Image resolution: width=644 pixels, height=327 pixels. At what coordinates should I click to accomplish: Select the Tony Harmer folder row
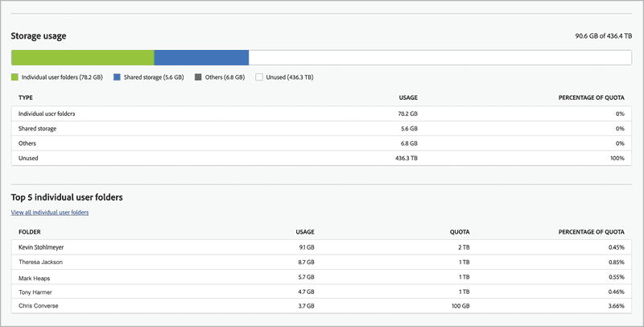321,292
